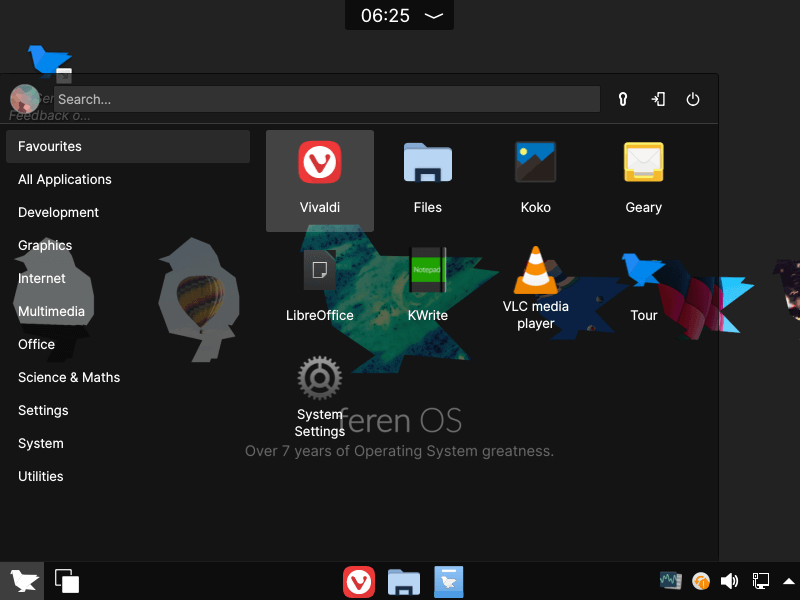Viewport: 800px width, 600px height.
Task: Click the task view windows icon in taskbar
Action: [67, 581]
